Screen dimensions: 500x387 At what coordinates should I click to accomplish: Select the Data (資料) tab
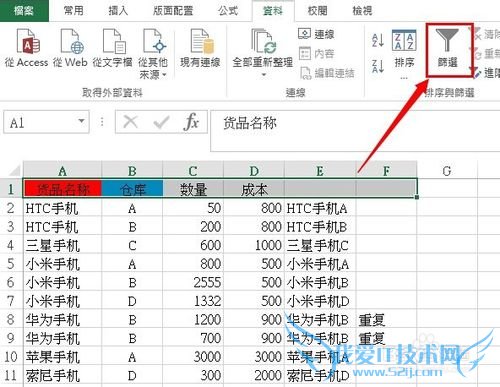(273, 11)
